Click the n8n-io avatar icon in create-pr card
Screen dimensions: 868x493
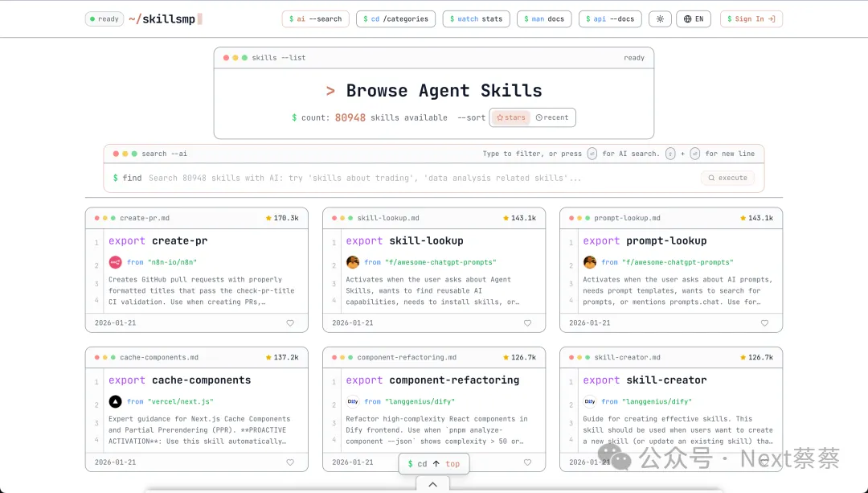116,262
